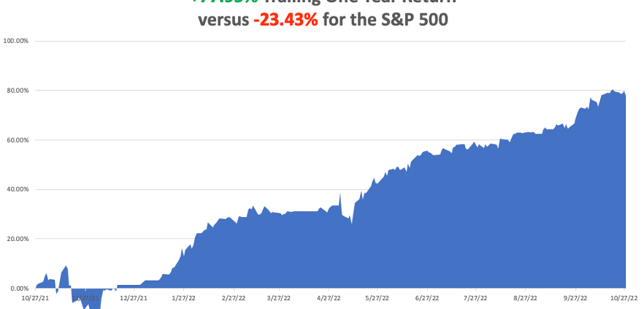
Task: Click the 0.00% y-axis label
Action: tap(18, 289)
